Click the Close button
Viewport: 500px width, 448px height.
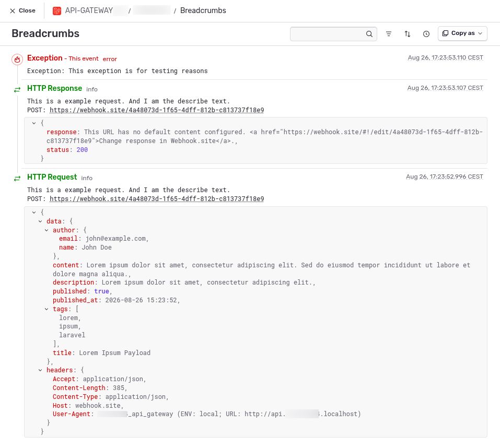pos(22,10)
